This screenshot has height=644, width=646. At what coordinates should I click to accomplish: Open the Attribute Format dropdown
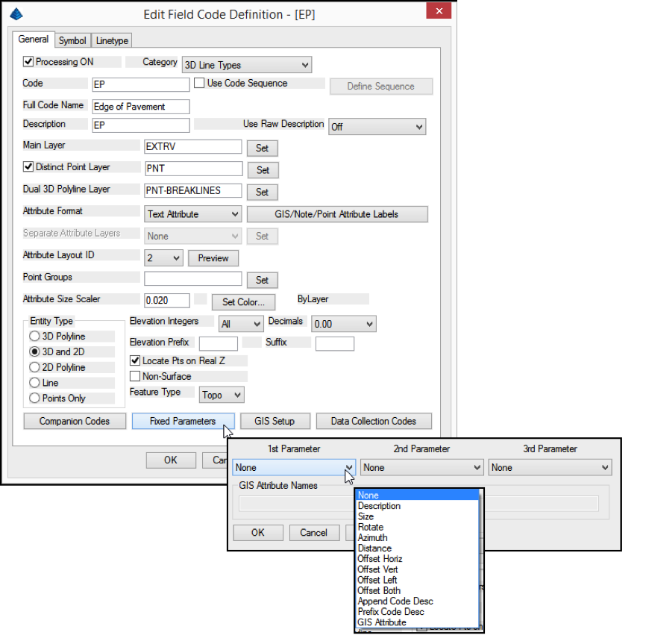click(x=192, y=214)
